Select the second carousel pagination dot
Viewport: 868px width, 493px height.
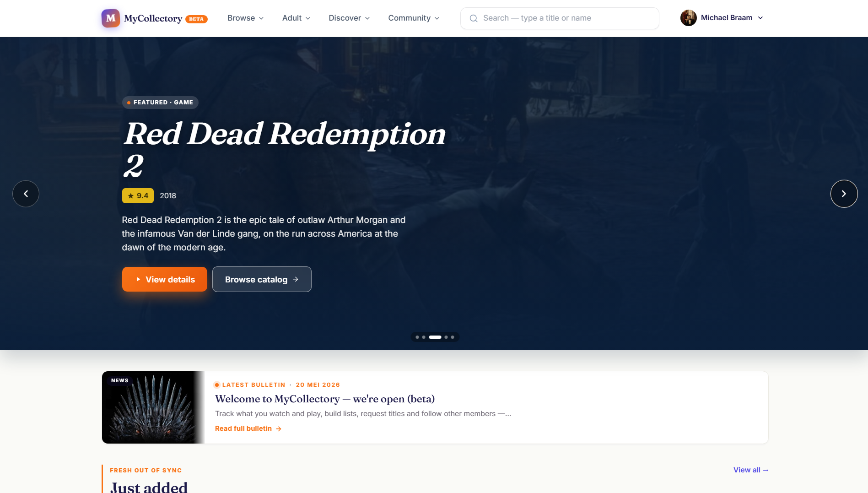pos(424,337)
